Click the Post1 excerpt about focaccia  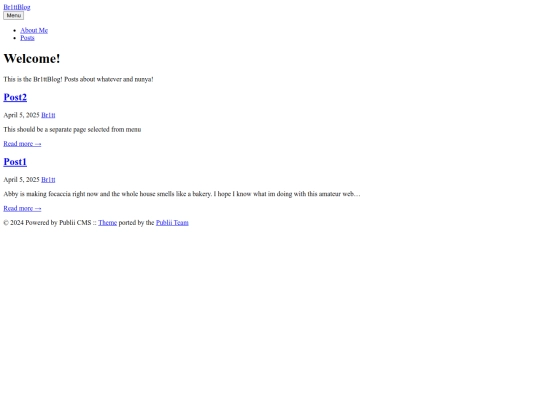click(182, 194)
